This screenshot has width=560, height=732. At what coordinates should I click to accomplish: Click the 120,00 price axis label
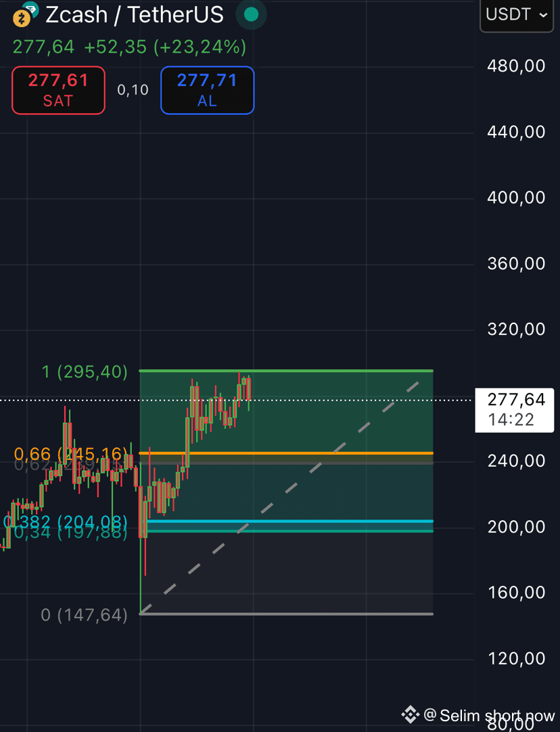point(516,659)
